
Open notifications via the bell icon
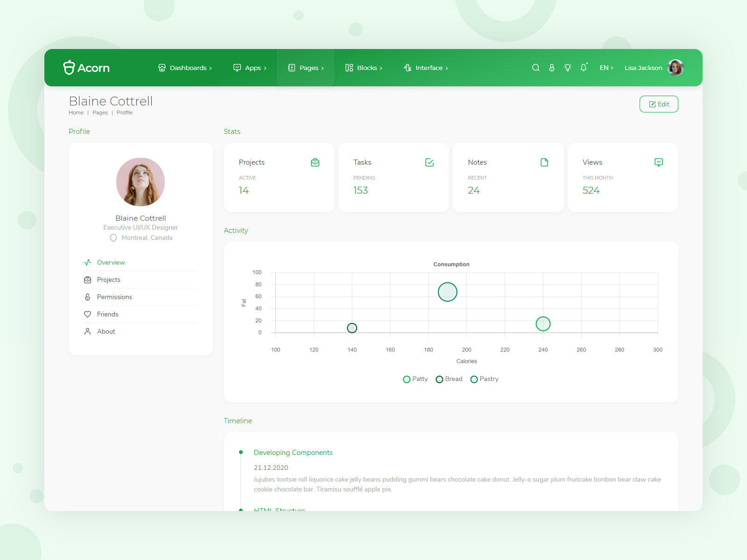pyautogui.click(x=584, y=68)
